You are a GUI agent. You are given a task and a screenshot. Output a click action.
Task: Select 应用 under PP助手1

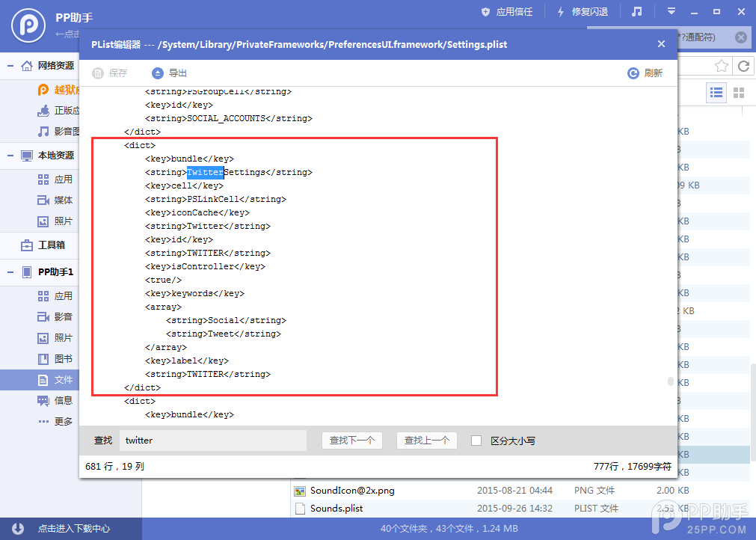(55, 296)
